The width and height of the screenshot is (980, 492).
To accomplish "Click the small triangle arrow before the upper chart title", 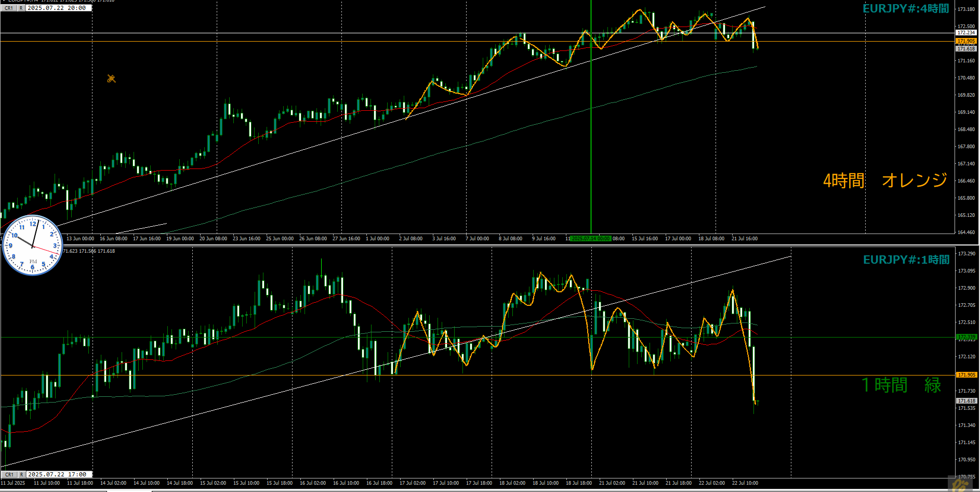I will (4, 1).
